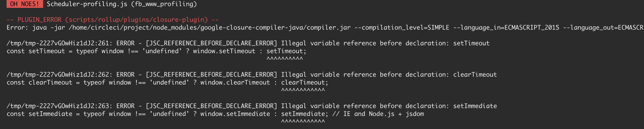Click the caret underline beneath clearTimeout
The image size is (644, 129).
[x=303, y=90]
